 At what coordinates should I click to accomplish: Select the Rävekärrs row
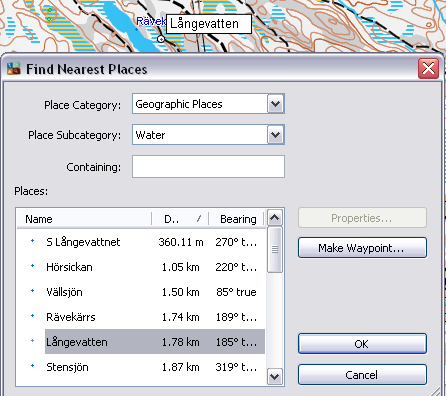tap(141, 317)
